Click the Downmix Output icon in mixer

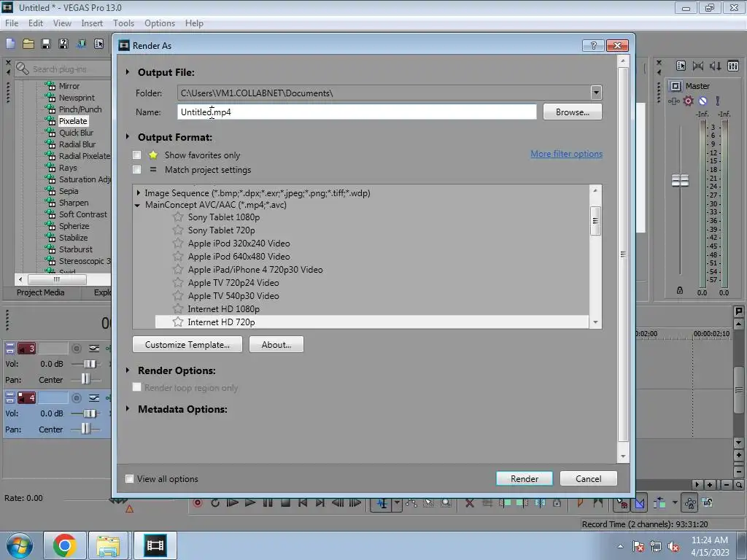pos(698,66)
